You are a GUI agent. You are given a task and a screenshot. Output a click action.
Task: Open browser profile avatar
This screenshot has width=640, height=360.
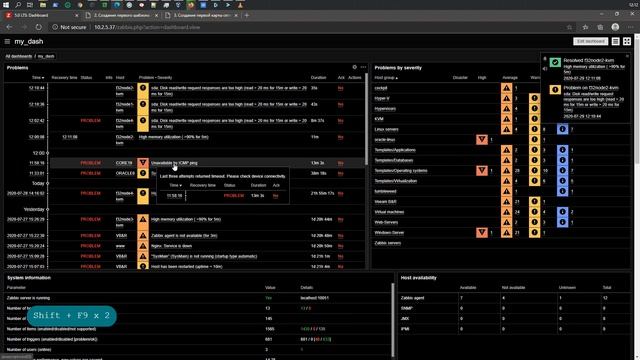pyautogui.click(x=615, y=27)
